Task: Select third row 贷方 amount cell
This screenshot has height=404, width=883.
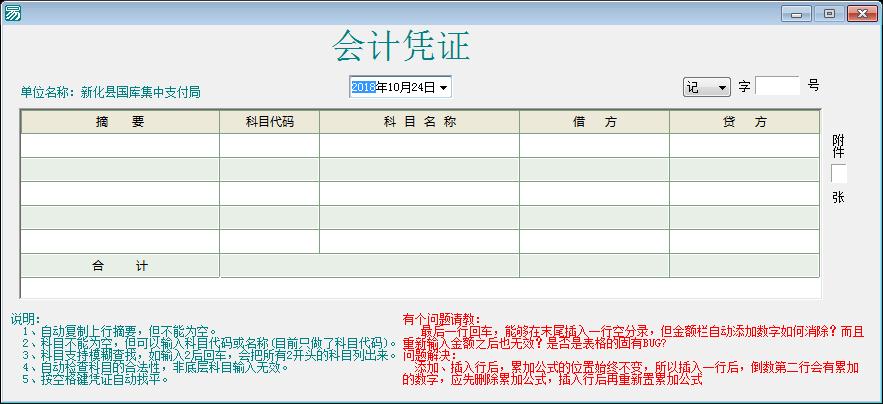Action: click(x=744, y=194)
